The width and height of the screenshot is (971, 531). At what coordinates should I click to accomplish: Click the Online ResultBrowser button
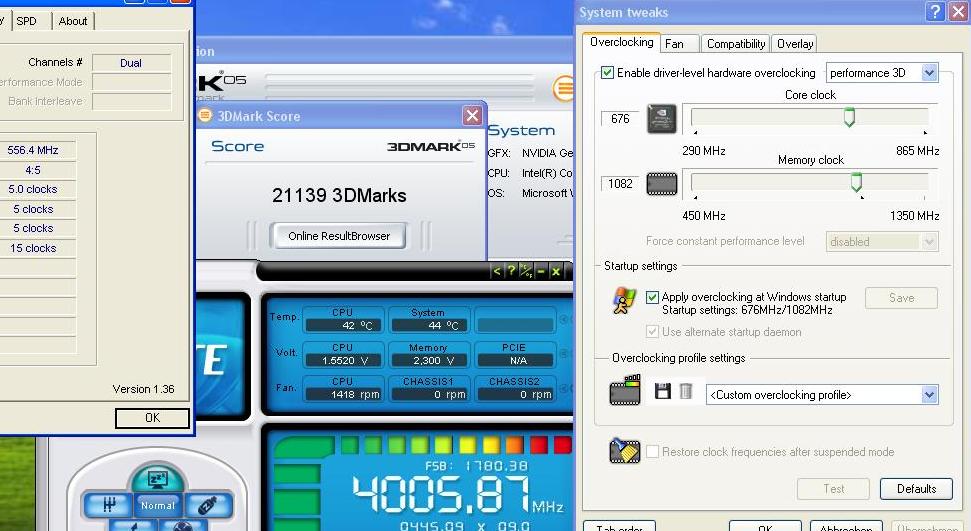339,236
